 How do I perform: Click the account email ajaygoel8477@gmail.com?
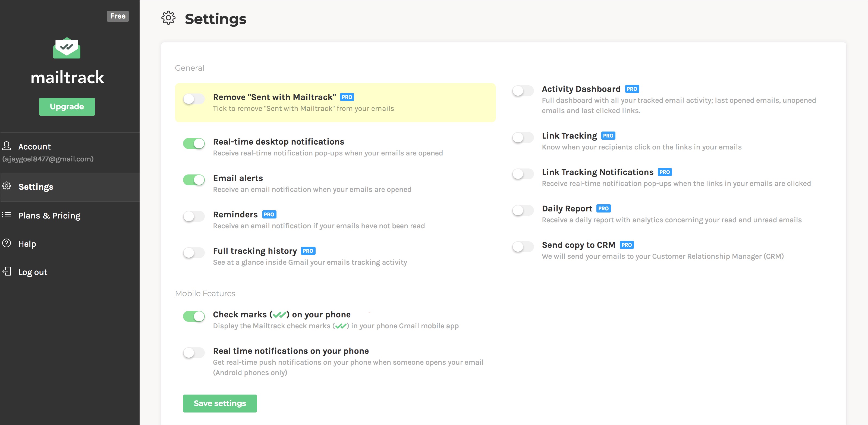48,159
